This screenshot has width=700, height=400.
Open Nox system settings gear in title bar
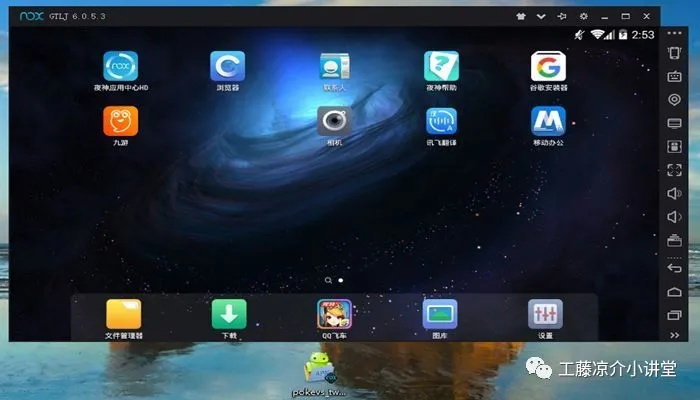click(x=583, y=17)
